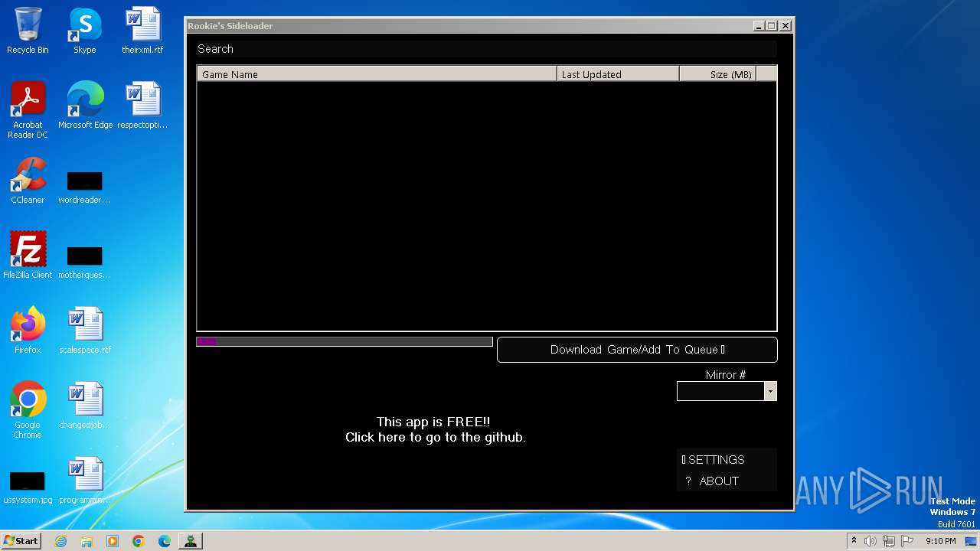Viewport: 980px width, 551px height.
Task: Launch Firefox desktop shortcut
Action: 28,330
